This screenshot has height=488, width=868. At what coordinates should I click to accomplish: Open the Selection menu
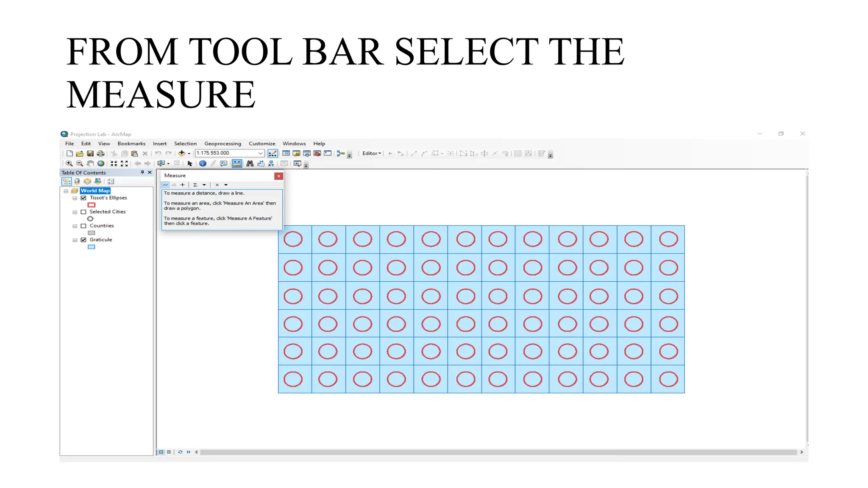point(185,144)
